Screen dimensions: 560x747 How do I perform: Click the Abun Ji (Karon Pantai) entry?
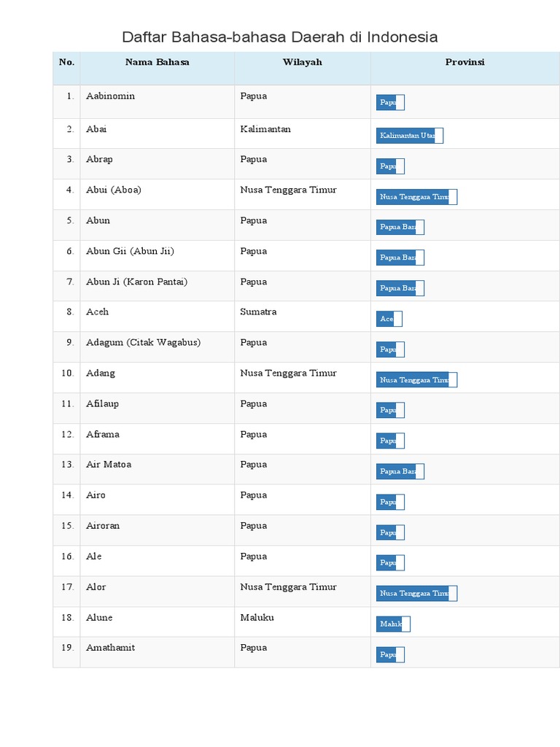coord(136,282)
